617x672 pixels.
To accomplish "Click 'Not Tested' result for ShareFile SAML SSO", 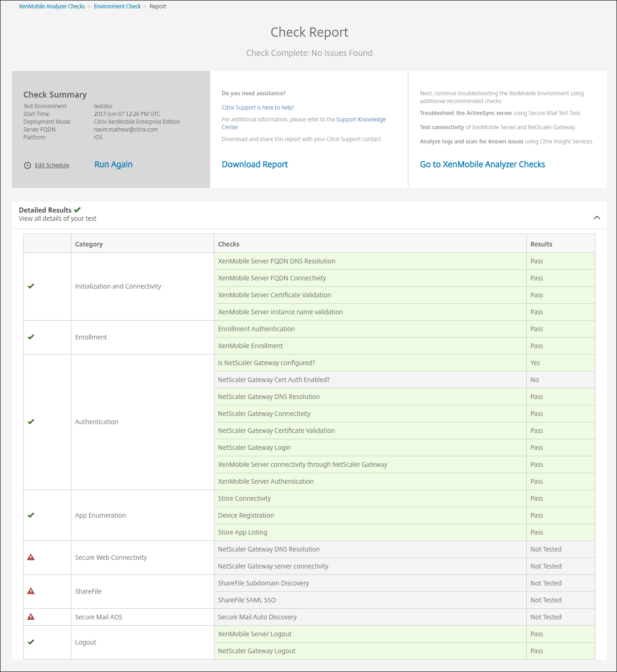I will [561, 600].
